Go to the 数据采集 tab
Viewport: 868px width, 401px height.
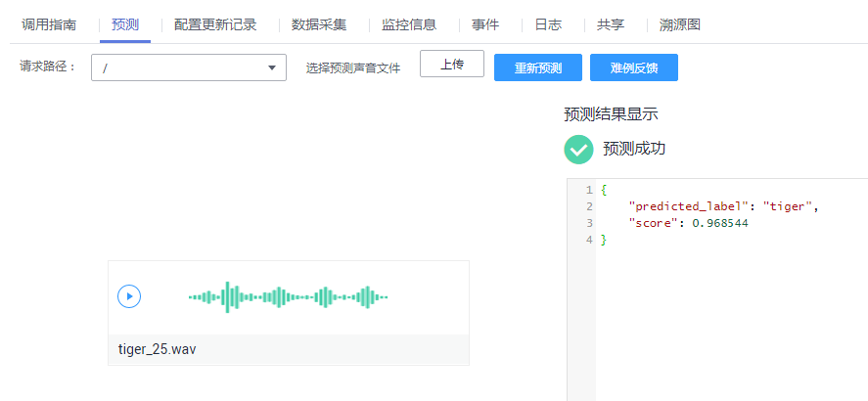pyautogui.click(x=319, y=24)
